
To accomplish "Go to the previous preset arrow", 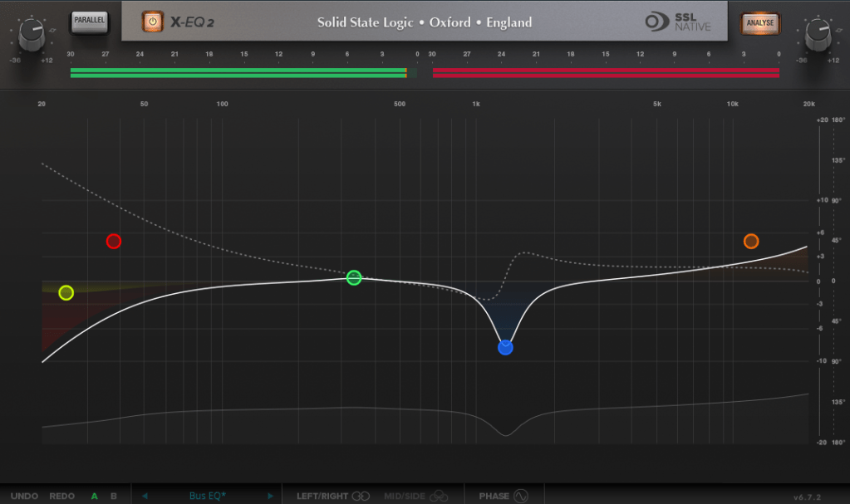I will click(145, 497).
